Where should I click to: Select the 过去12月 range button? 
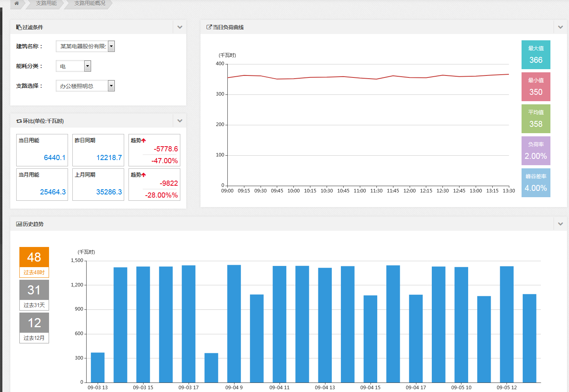34,328
